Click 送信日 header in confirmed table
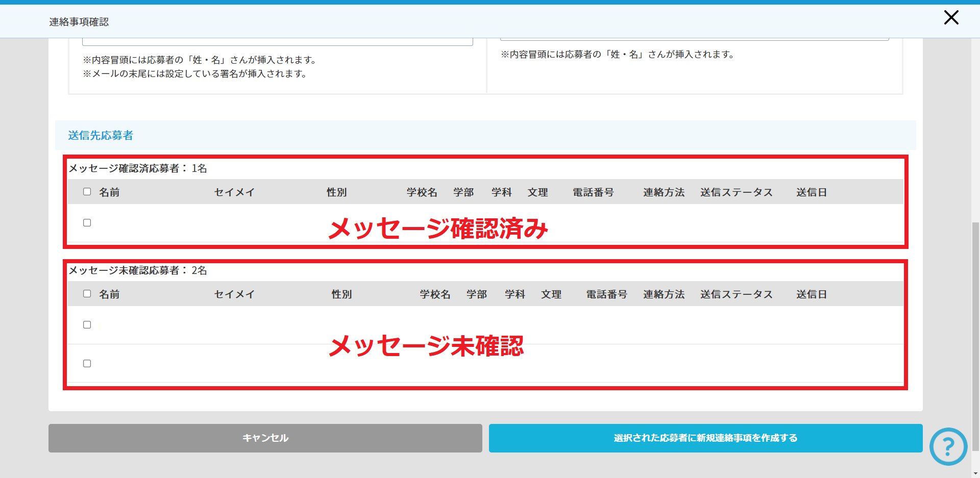Viewport: 980px width, 478px height. (811, 192)
